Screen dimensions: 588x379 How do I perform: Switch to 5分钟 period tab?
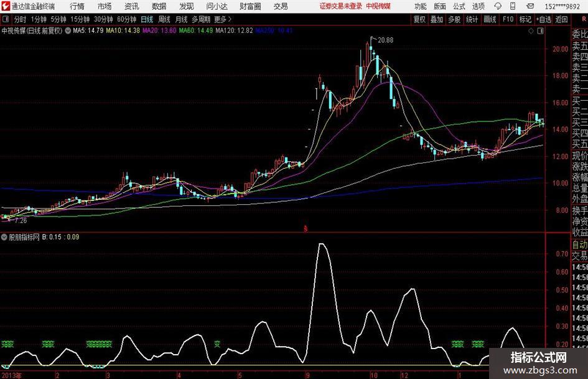click(x=58, y=19)
